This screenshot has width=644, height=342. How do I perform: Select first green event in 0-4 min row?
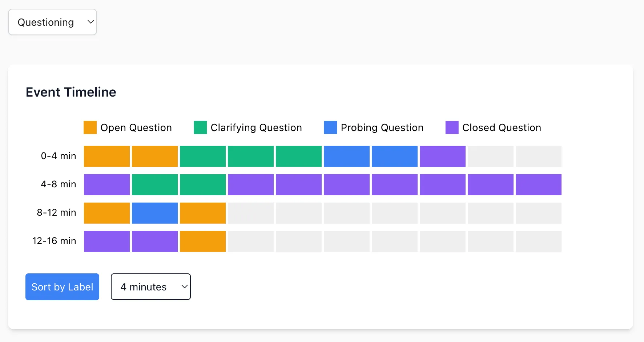click(x=203, y=156)
